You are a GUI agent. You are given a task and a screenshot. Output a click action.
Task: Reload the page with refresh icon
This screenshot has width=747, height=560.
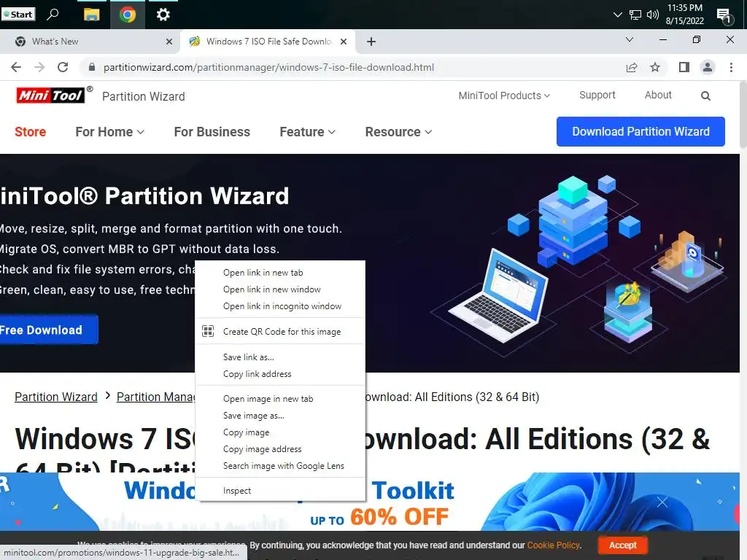point(63,67)
